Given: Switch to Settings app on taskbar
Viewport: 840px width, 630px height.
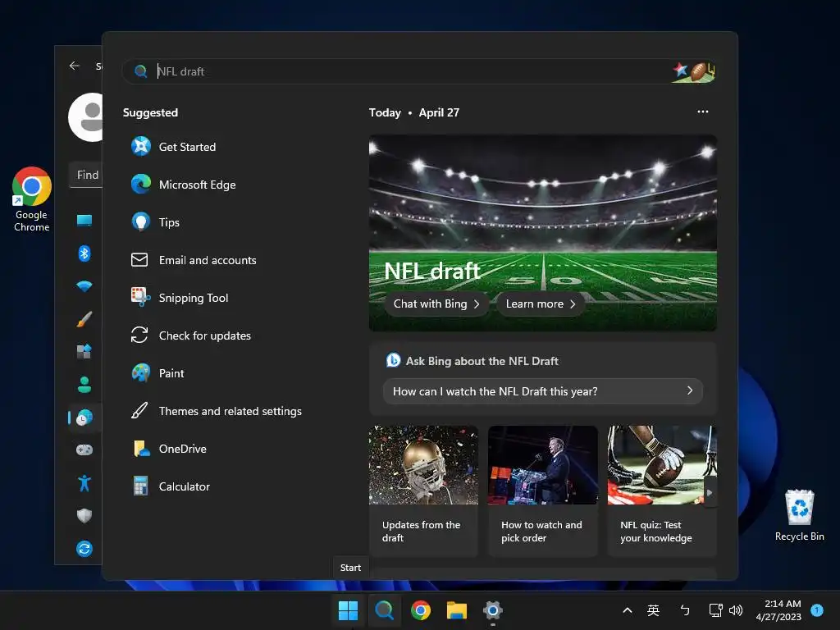Looking at the screenshot, I should pyautogui.click(x=493, y=609).
